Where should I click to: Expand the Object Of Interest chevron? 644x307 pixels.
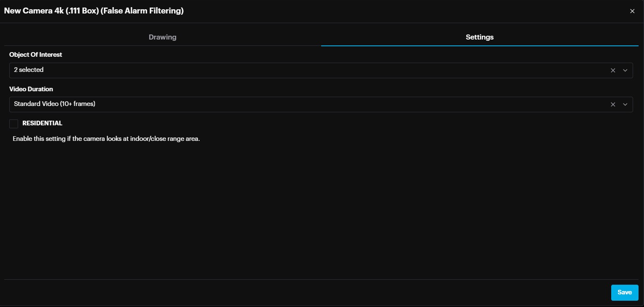[x=625, y=70]
